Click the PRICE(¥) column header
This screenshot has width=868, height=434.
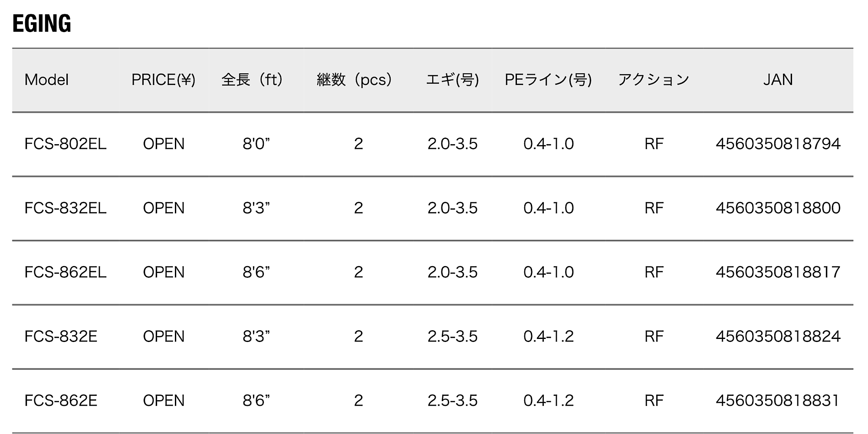tap(163, 80)
